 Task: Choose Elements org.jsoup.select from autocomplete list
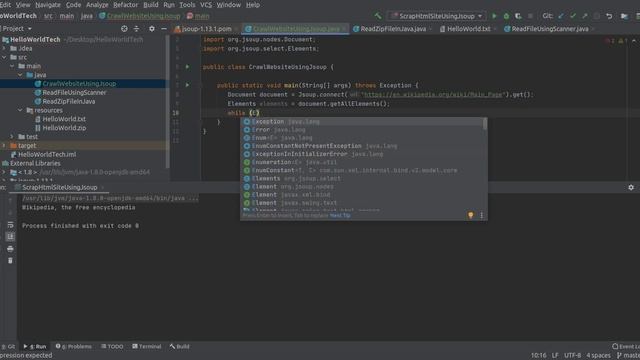point(362,178)
